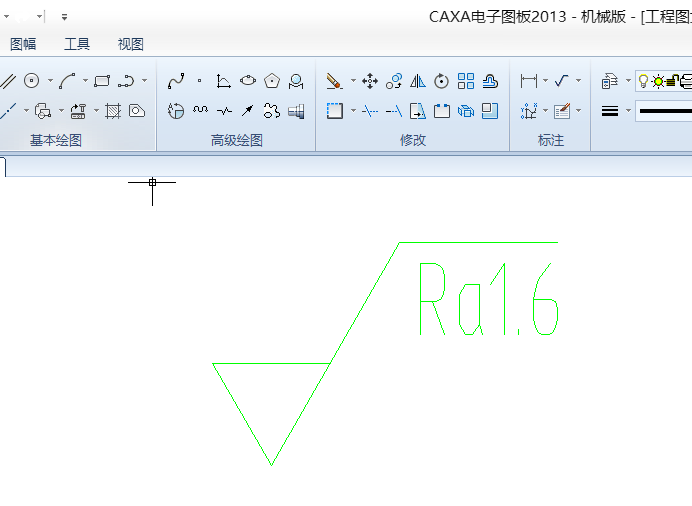Use the Trim tool
This screenshot has height=506, width=692.
(x=370, y=111)
